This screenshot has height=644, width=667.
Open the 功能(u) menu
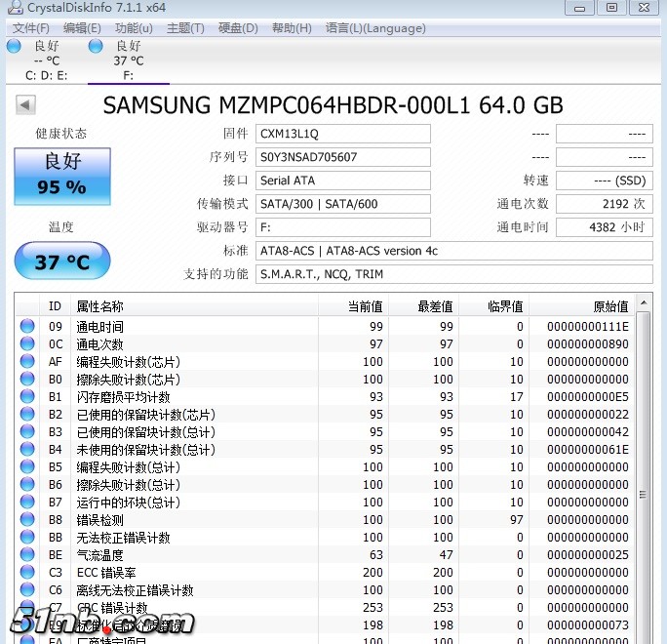point(134,28)
